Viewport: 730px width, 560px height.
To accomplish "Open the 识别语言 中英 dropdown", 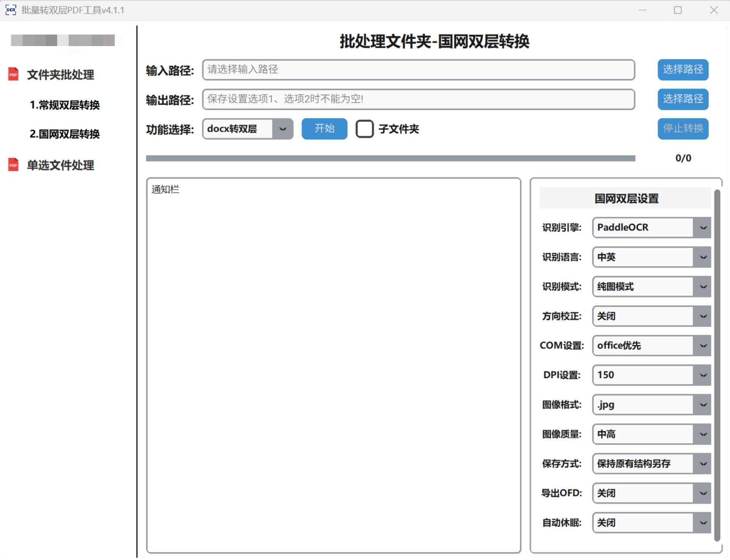I will coord(651,257).
